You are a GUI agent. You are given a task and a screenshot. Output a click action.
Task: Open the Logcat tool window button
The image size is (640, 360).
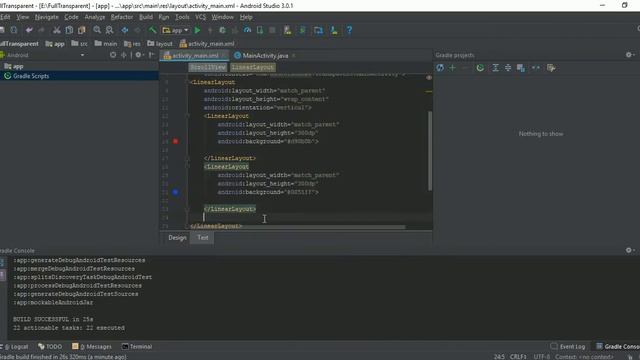coord(15,347)
